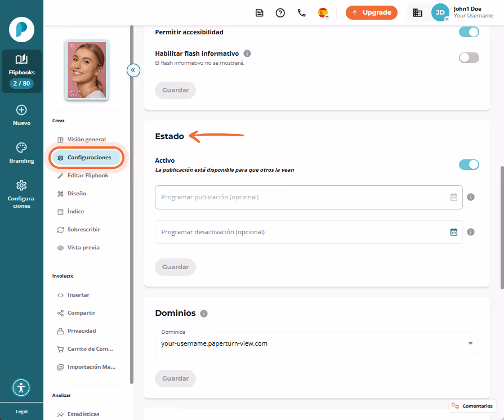This screenshot has height=420, width=504.
Task: Click Guardar under flash informativo
Action: coord(175,90)
